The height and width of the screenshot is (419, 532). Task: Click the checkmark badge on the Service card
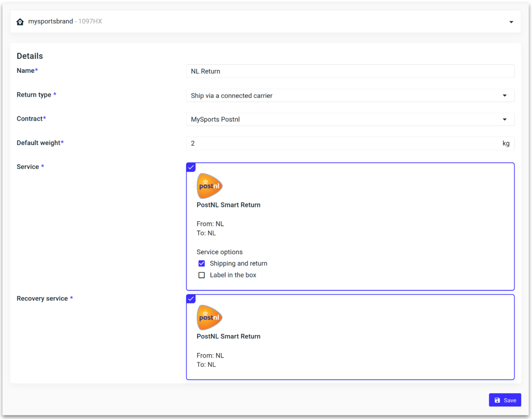coord(191,167)
